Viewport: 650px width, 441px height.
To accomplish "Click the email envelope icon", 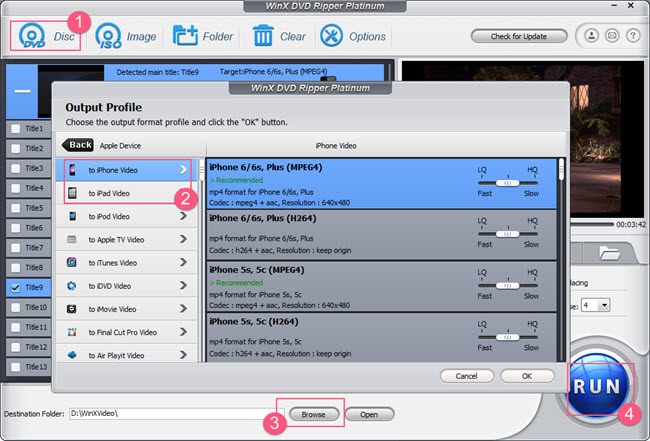I will point(612,36).
